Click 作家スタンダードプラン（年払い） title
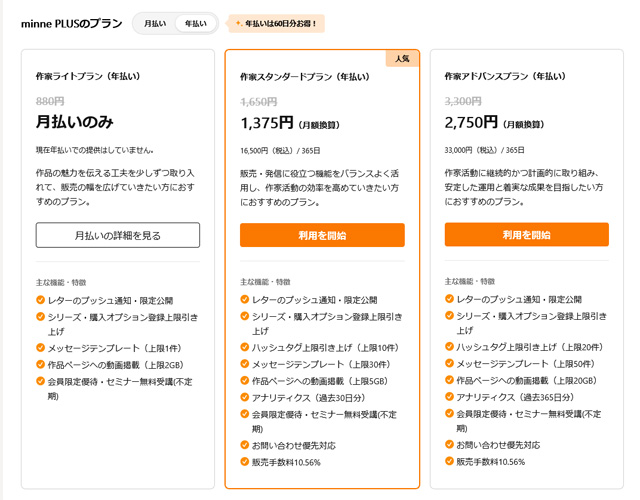The height and width of the screenshot is (500, 640). tap(304, 77)
